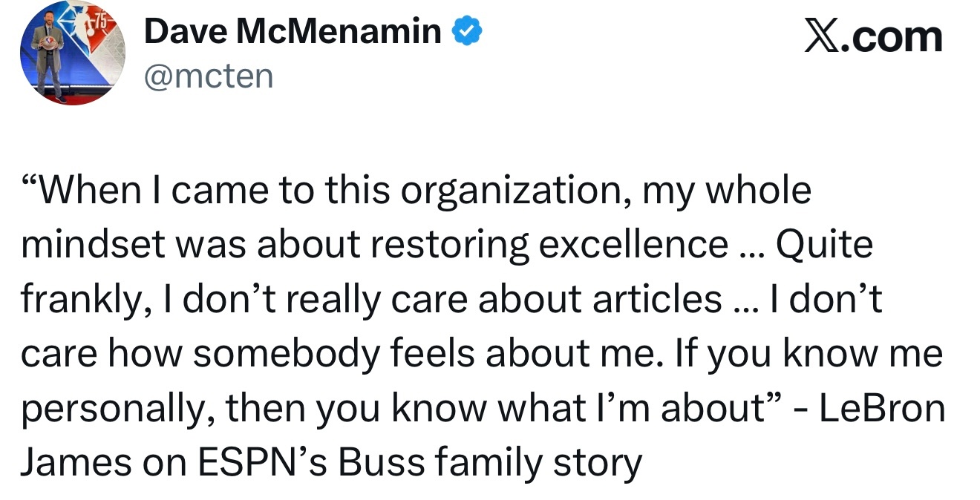Click Dave McMenamin's profile avatar
The width and height of the screenshot is (980, 500).
pos(72,53)
